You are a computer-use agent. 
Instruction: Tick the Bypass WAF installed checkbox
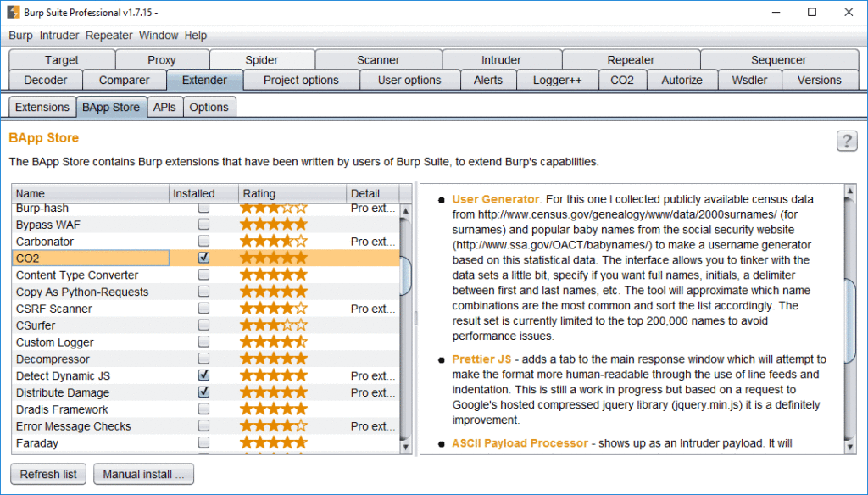203,225
